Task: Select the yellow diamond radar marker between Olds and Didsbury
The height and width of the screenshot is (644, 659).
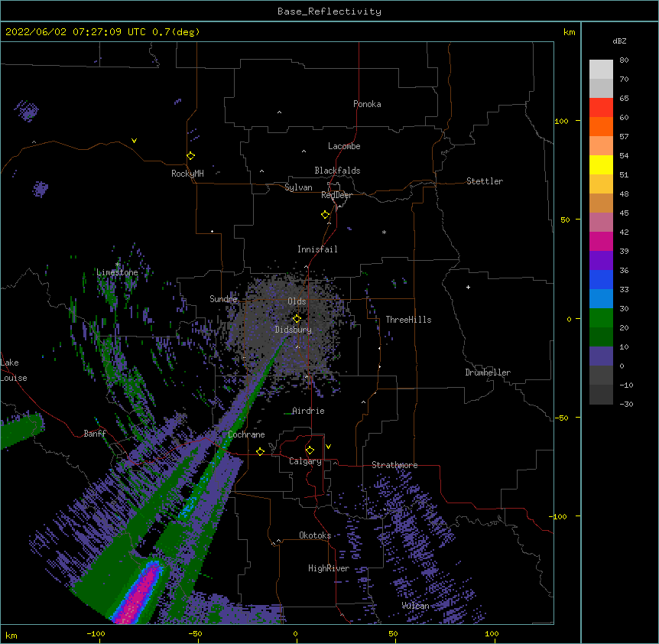Action: click(x=297, y=318)
